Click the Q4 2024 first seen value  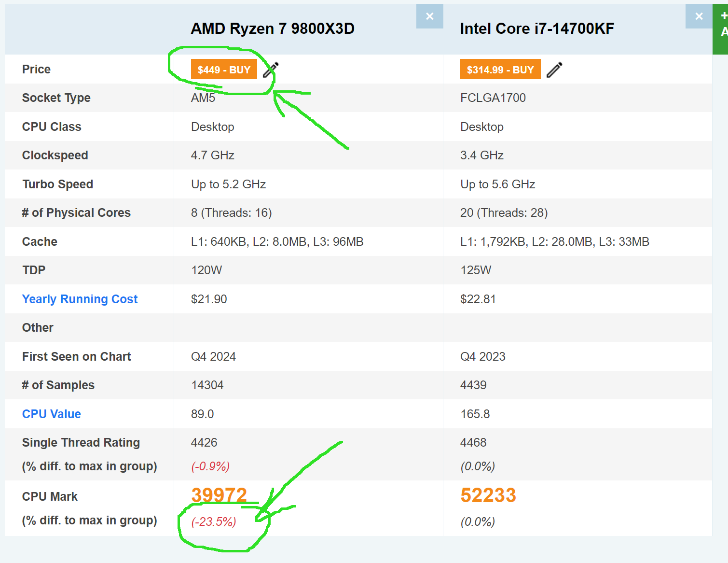[x=214, y=356]
